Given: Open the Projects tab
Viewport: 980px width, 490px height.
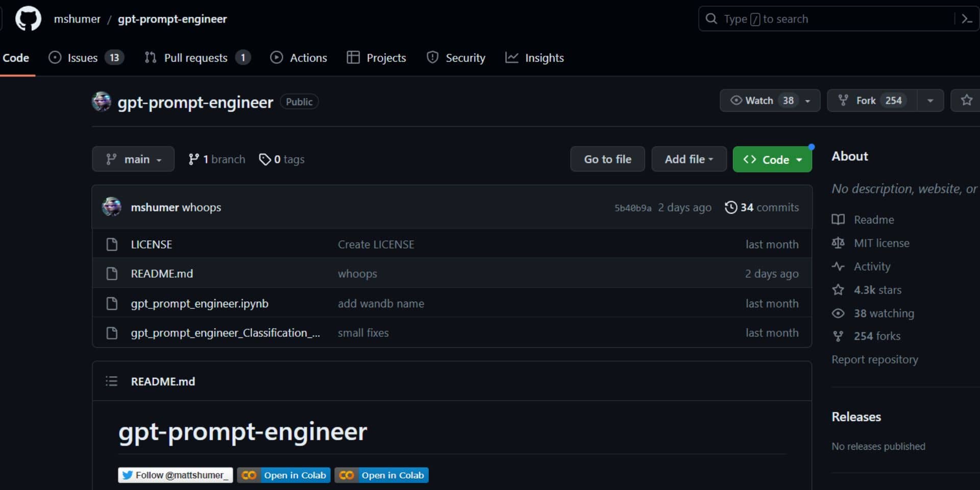Looking at the screenshot, I should (x=376, y=58).
